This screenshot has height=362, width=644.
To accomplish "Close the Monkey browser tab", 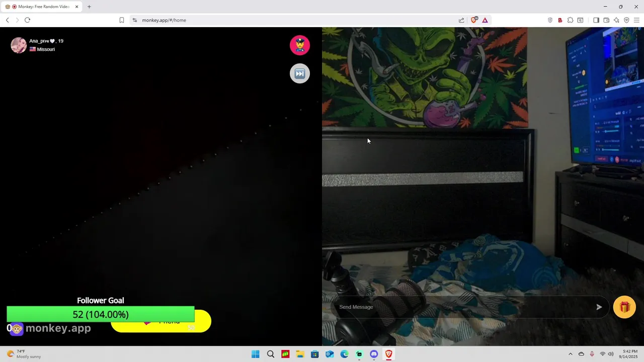I will (77, 7).
